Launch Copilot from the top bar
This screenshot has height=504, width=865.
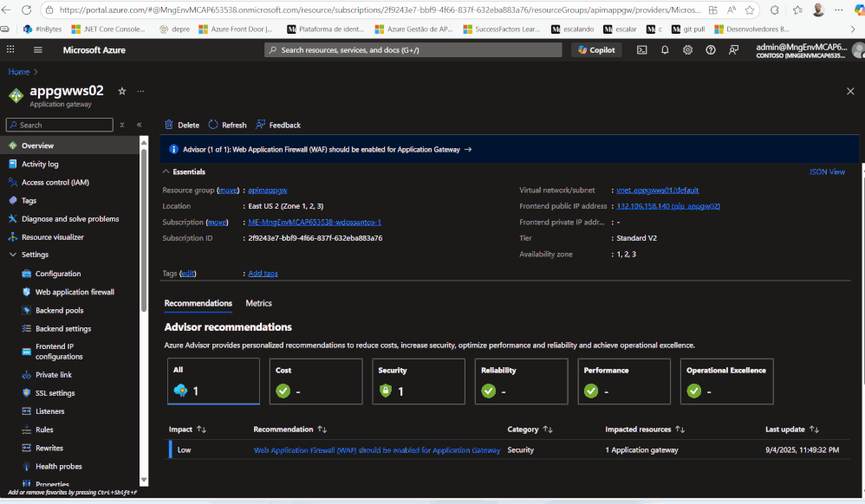click(x=596, y=49)
